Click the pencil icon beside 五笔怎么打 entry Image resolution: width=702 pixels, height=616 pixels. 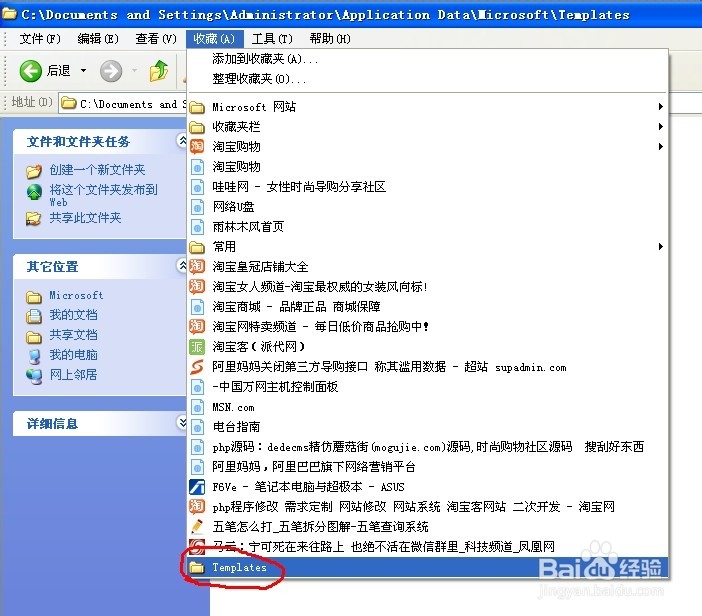coord(197,526)
